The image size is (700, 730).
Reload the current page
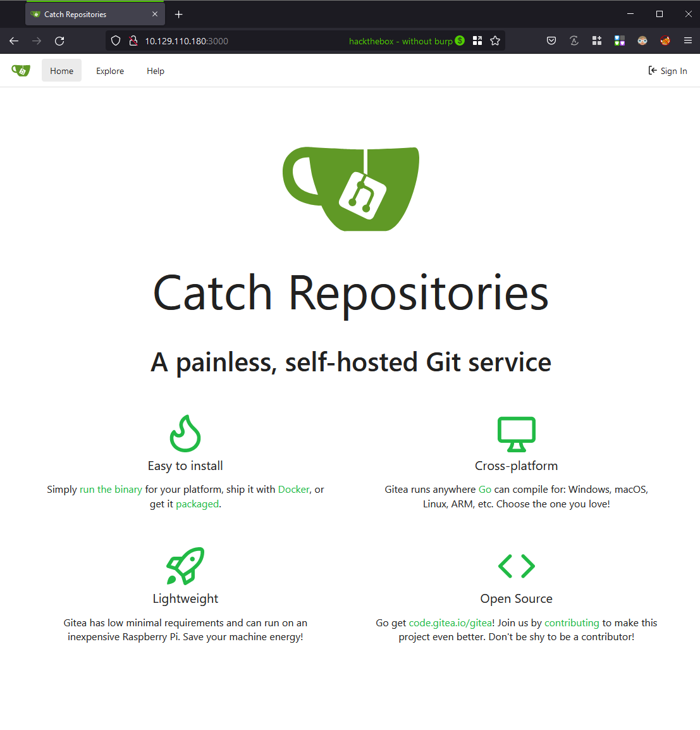59,40
